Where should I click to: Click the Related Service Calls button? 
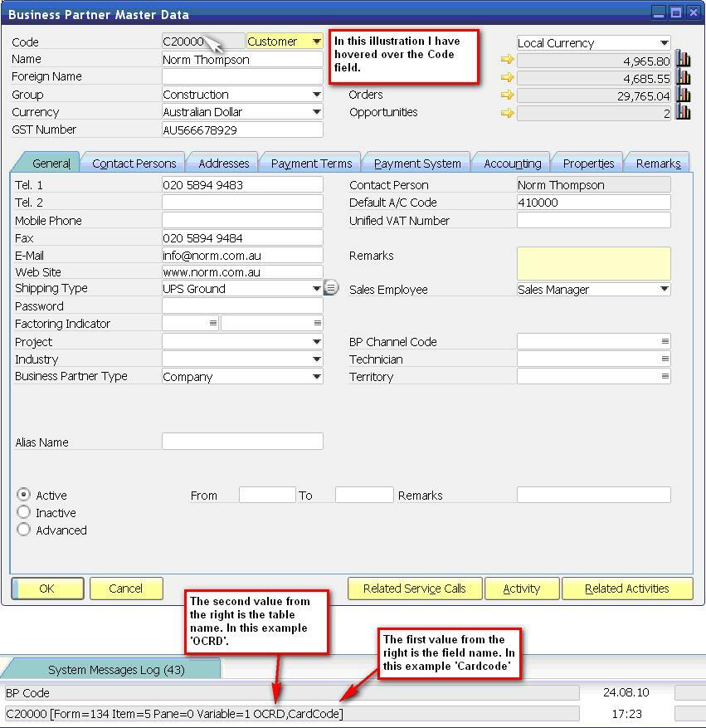(415, 589)
